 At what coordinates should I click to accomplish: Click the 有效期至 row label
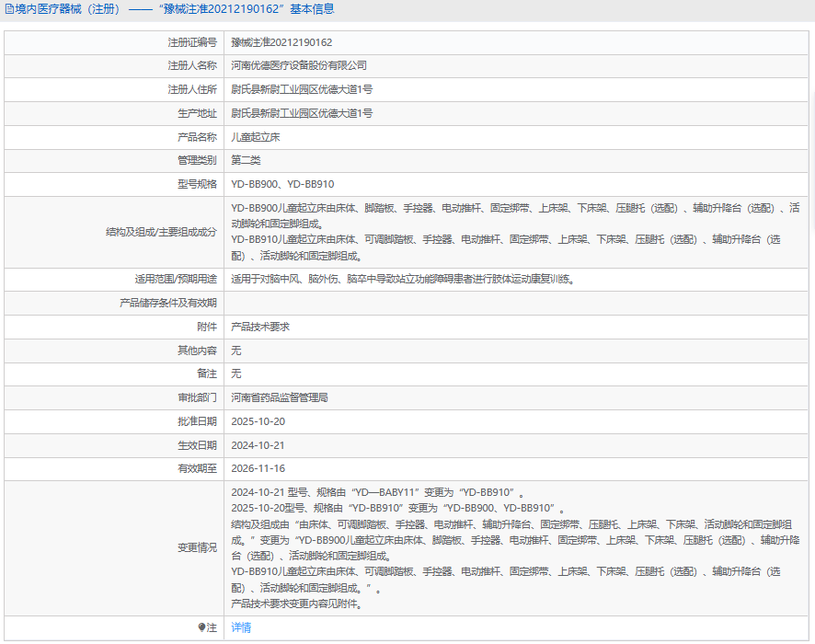point(197,468)
